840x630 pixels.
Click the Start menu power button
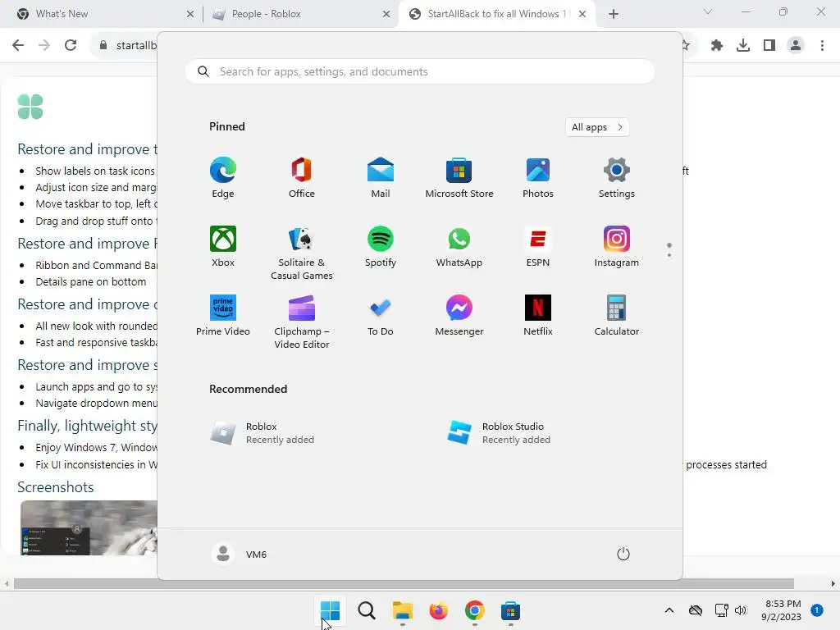[623, 554]
